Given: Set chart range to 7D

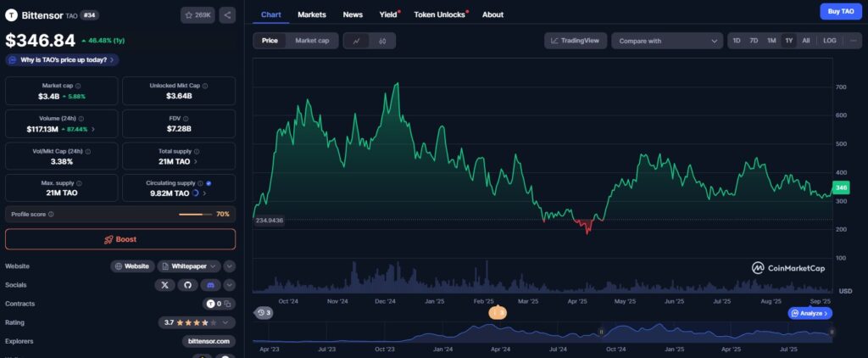Looking at the screenshot, I should pyautogui.click(x=754, y=41).
